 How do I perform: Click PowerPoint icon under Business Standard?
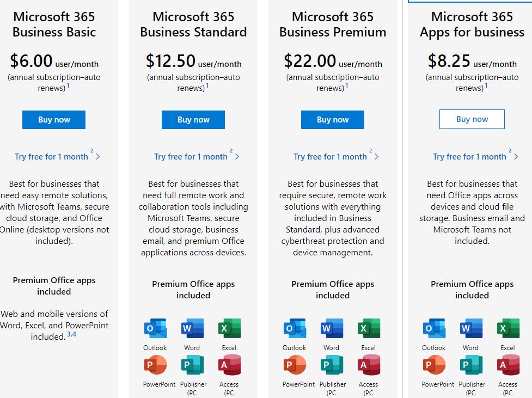(x=155, y=365)
